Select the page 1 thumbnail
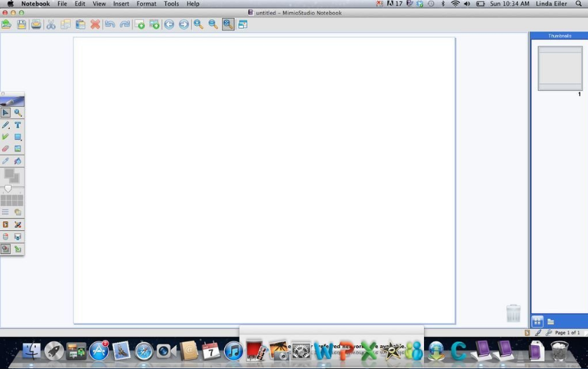The height and width of the screenshot is (369, 588). [x=559, y=68]
